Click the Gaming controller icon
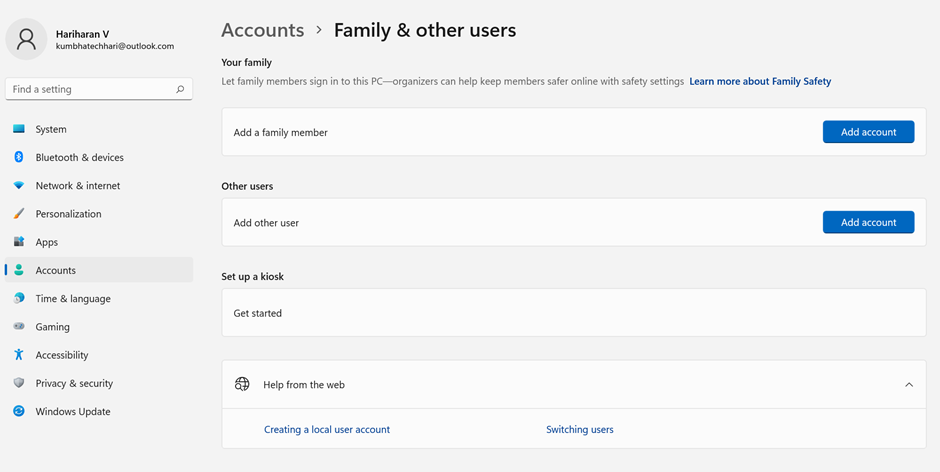The image size is (940, 472). coord(19,326)
